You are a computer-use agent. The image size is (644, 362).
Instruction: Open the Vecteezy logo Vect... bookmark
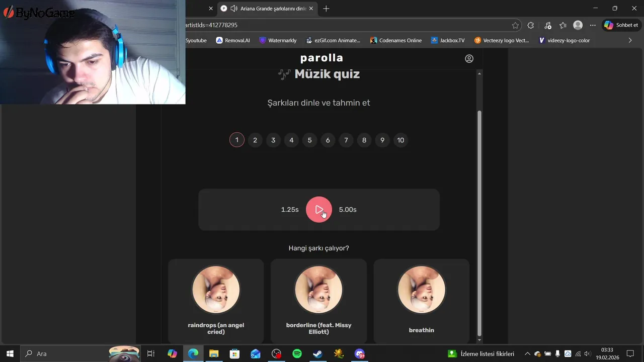click(502, 40)
